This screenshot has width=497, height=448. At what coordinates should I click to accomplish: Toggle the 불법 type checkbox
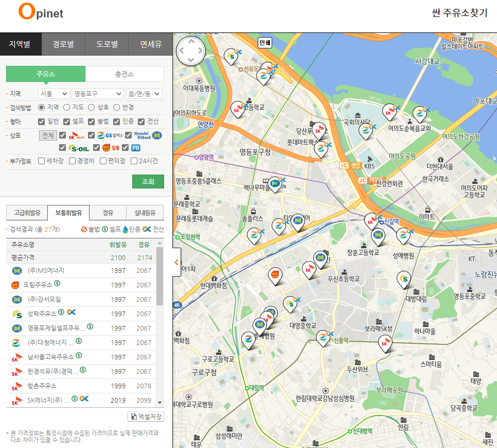tap(91, 122)
